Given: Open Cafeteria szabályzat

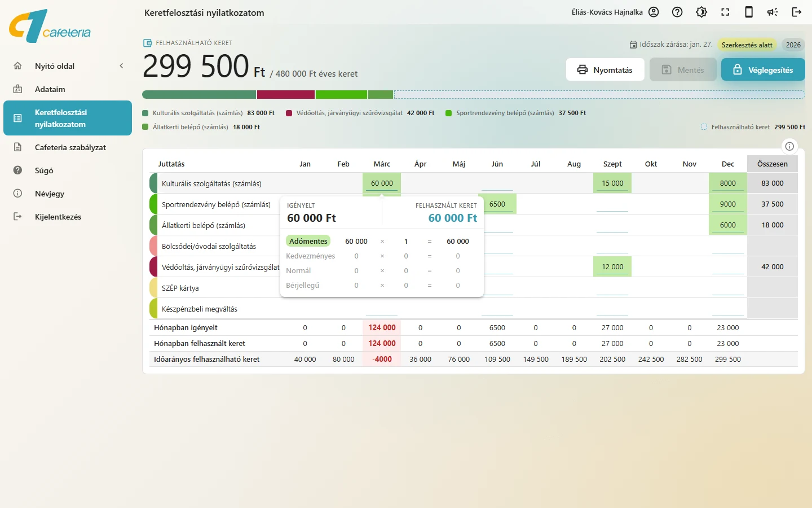Looking at the screenshot, I should tap(68, 147).
